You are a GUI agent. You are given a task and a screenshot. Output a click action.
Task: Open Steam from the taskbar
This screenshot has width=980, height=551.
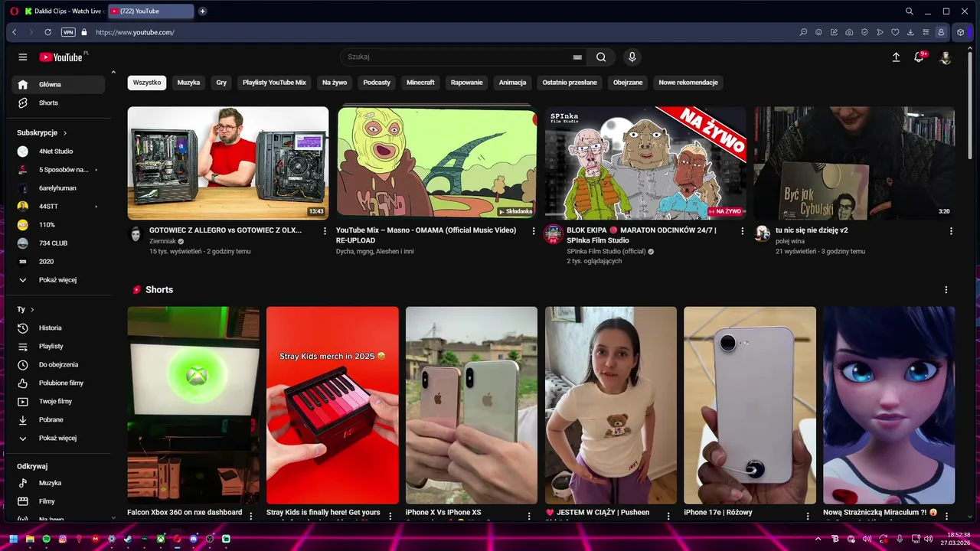point(128,539)
